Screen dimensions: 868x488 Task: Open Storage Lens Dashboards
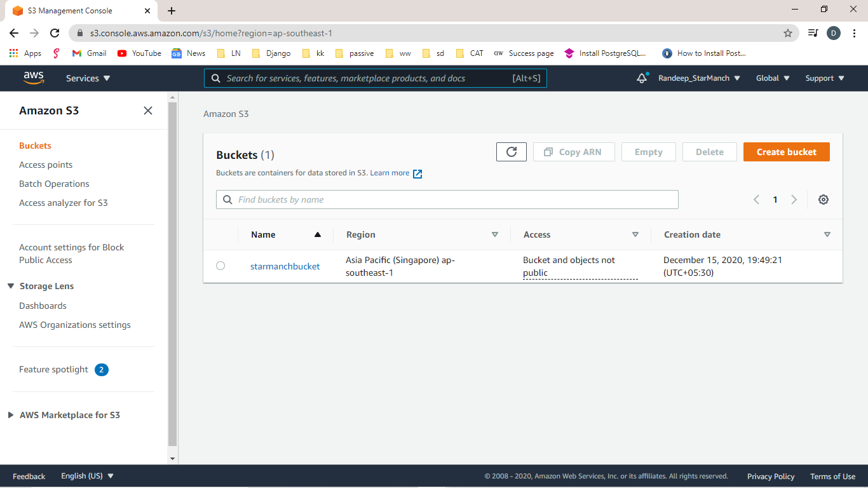[x=43, y=306]
